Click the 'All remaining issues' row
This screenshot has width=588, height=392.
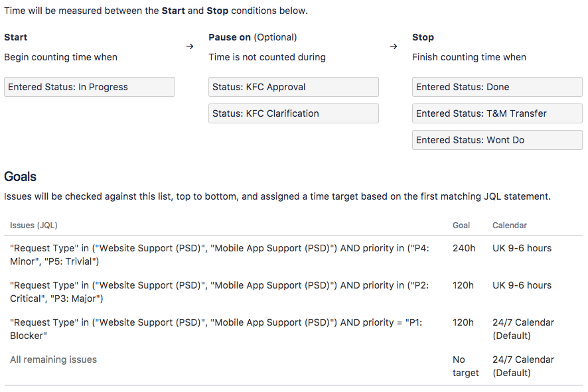click(x=54, y=359)
